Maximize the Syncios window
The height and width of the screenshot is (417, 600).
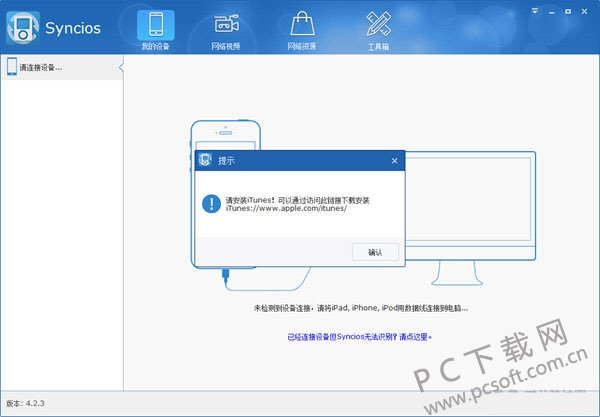coord(568,11)
